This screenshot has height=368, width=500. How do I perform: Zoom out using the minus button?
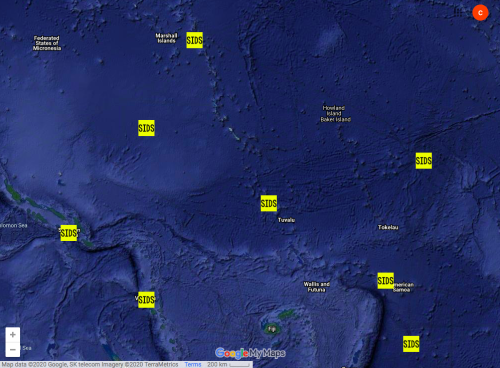click(13, 349)
